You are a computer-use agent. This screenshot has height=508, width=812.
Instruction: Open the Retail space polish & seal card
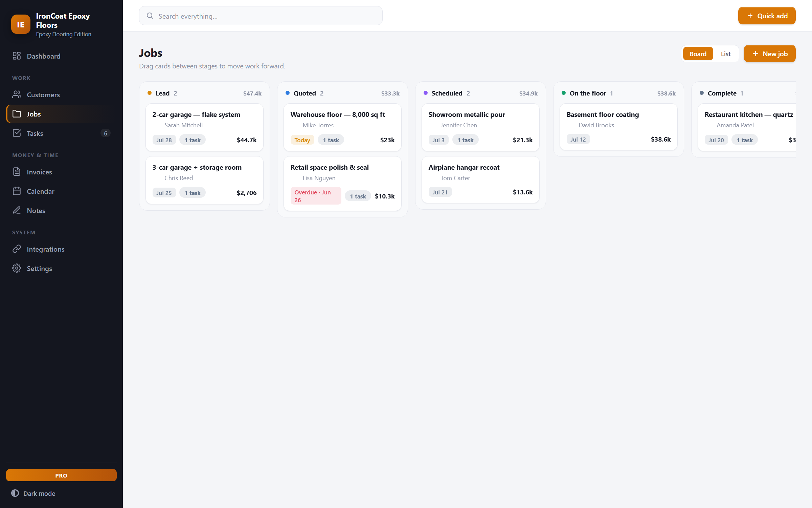click(x=342, y=184)
